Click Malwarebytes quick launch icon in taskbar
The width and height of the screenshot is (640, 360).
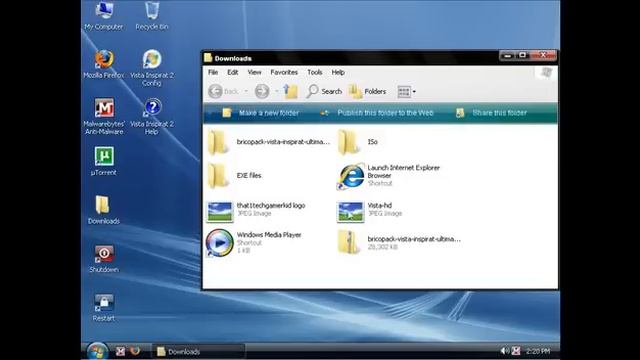120,351
